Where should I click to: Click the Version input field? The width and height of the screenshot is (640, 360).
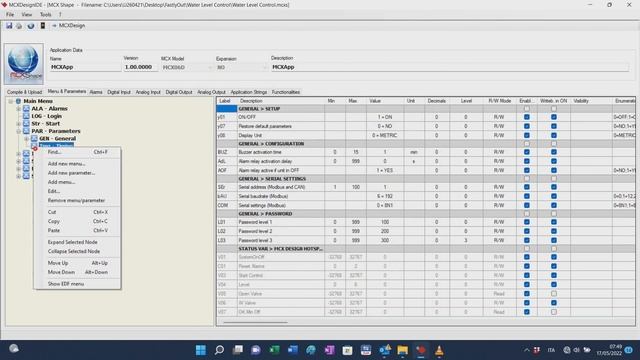140,67
